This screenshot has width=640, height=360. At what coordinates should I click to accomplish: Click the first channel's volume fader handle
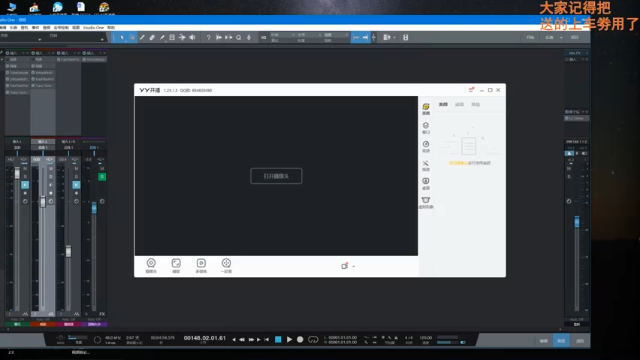[x=17, y=174]
